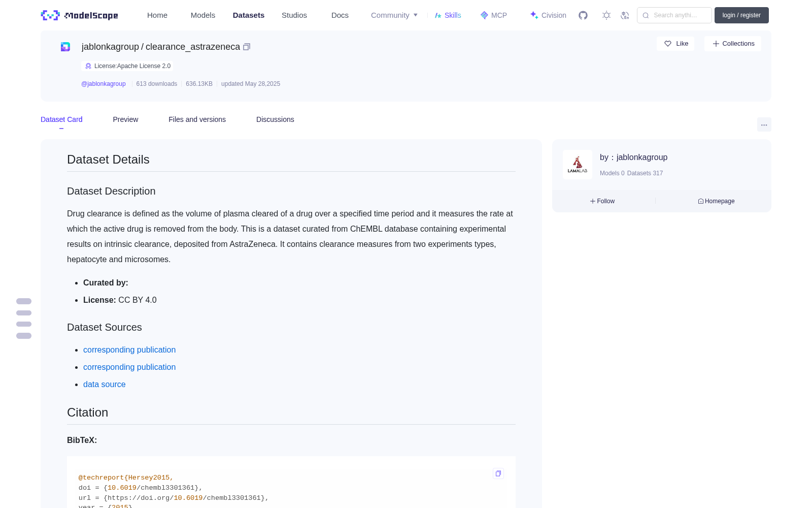Screen dimensions: 812x508
Task: Click the Models 0 count
Action: point(612,173)
